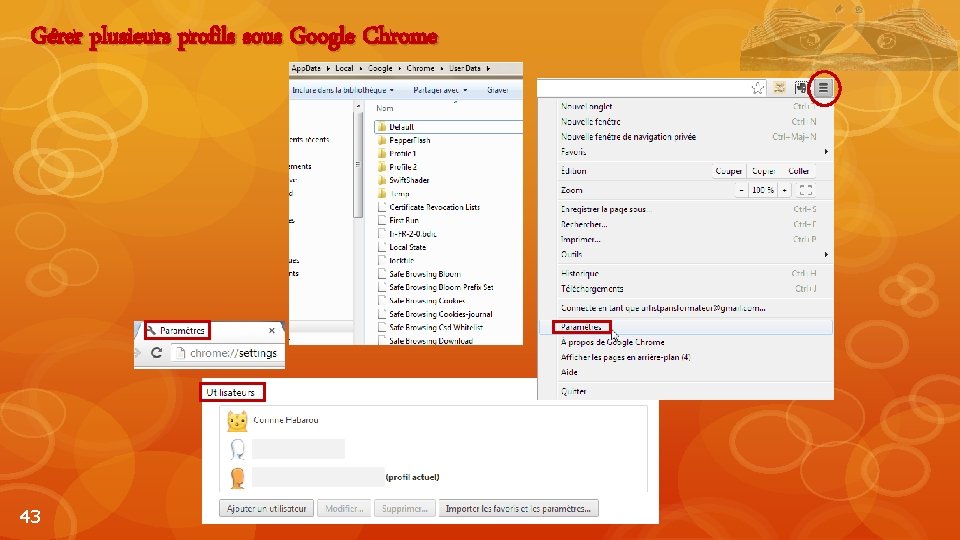Click the Copier button in Édition row
The width and height of the screenshot is (960, 540).
763,171
